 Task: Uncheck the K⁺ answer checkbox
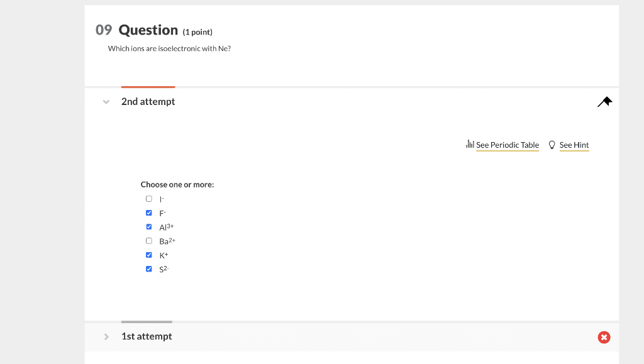(x=148, y=255)
